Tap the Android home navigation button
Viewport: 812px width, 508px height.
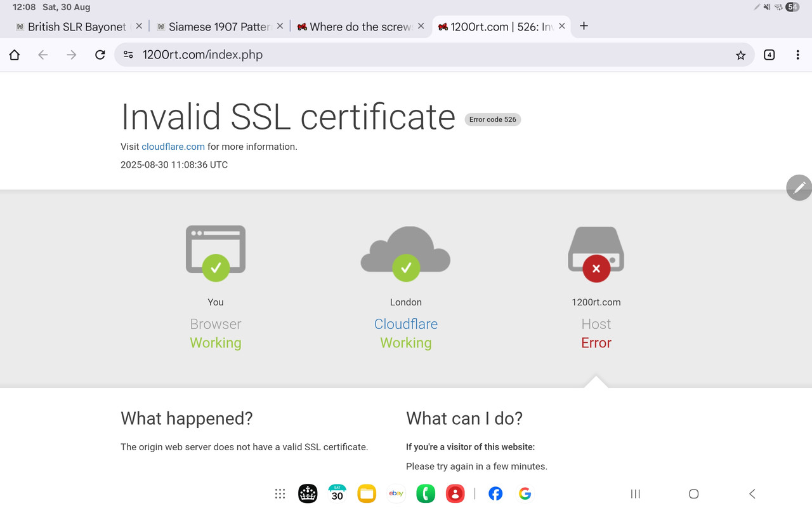[x=694, y=494]
